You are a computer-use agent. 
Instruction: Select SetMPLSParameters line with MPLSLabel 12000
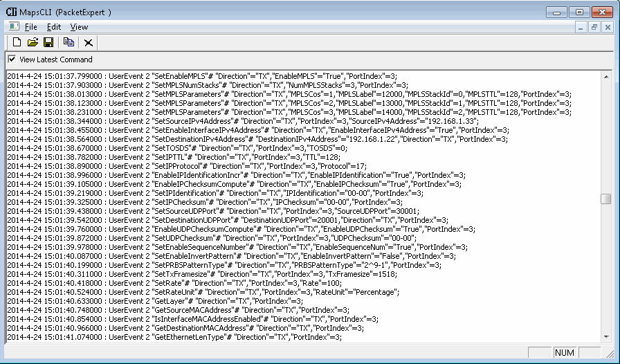pos(289,94)
